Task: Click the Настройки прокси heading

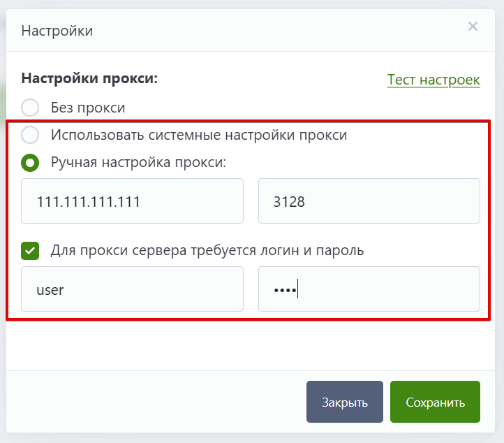Action: pyautogui.click(x=89, y=78)
